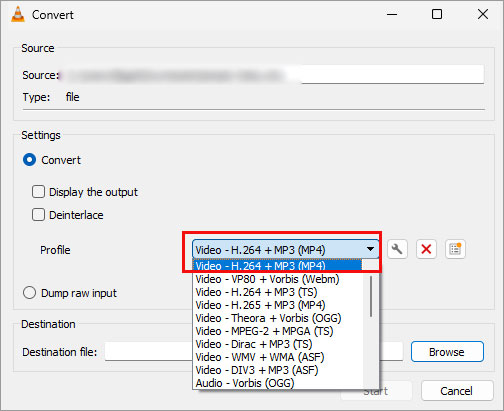Select the Convert radio button
The width and height of the screenshot is (504, 411).
(x=29, y=160)
